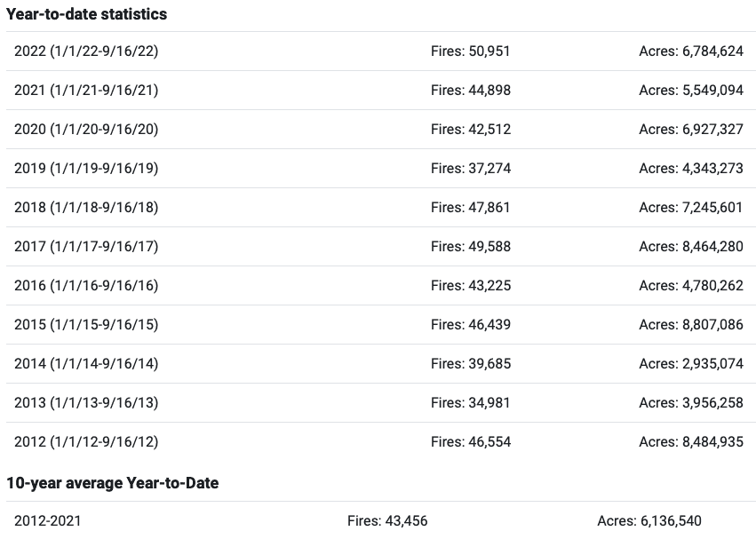Click Fires: 44,898 in the 2021 row
Screen dimensions: 756x539
(x=471, y=91)
